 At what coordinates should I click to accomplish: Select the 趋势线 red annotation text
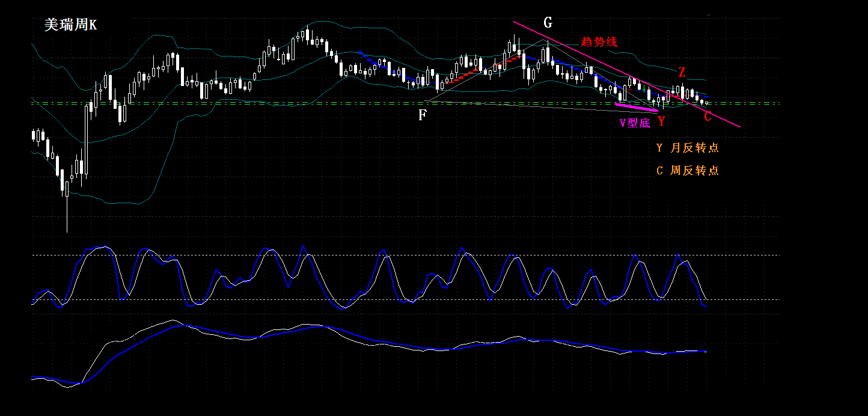tap(599, 41)
